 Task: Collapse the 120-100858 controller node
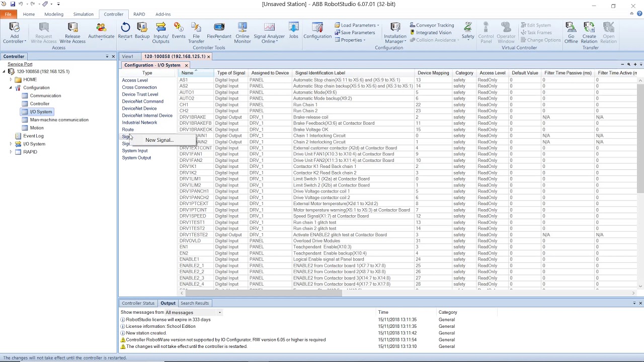[4, 71]
